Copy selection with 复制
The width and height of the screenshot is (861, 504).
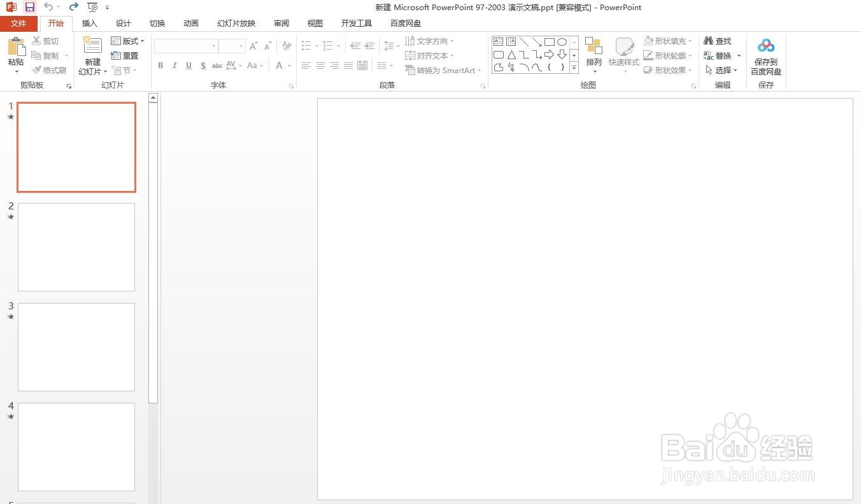tap(46, 55)
